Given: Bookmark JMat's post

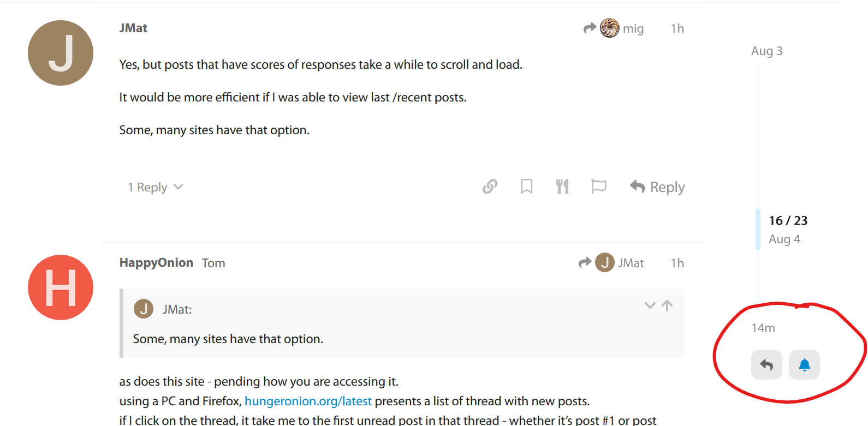Looking at the screenshot, I should (526, 187).
